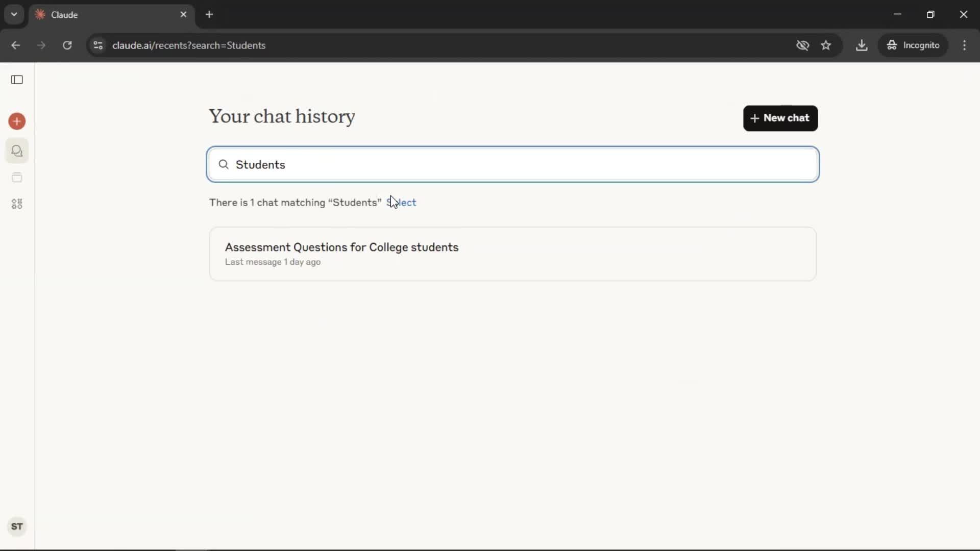Click the third-party cookies blocked eye icon

[802, 45]
